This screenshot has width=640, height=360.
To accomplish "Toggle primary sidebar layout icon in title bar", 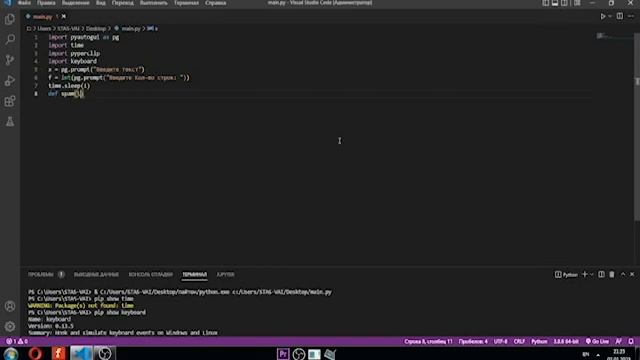I will coord(546,3).
